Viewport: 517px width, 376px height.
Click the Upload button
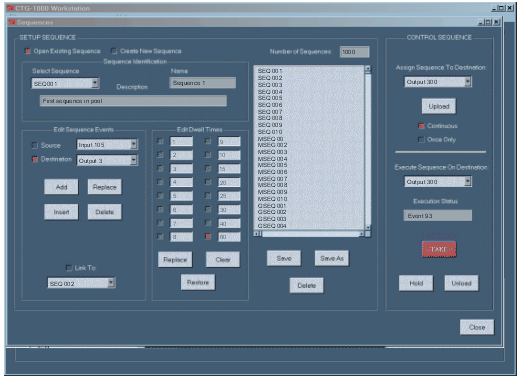point(439,106)
